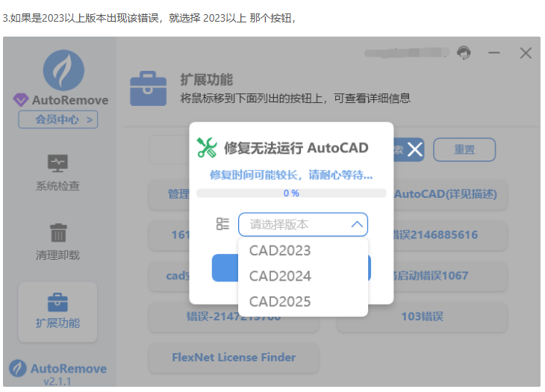Minimize the AutoRemove window
The height and width of the screenshot is (392, 545).
tap(493, 53)
